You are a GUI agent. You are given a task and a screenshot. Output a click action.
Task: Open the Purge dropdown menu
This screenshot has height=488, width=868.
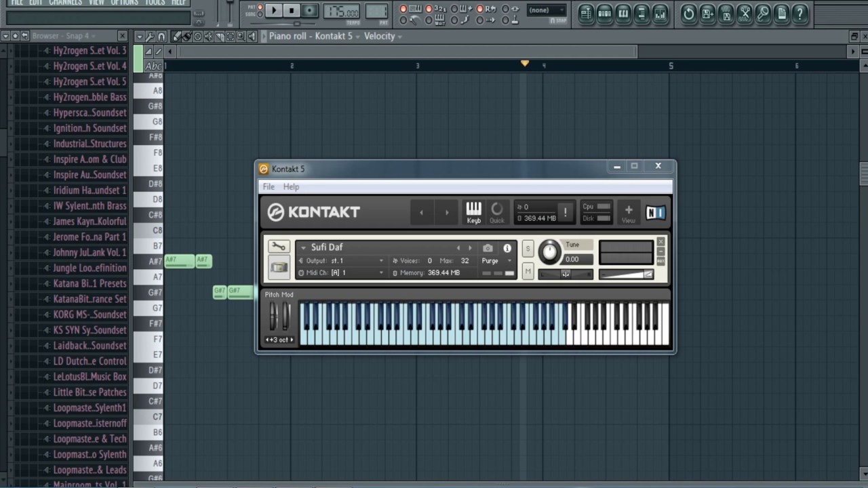click(x=496, y=260)
